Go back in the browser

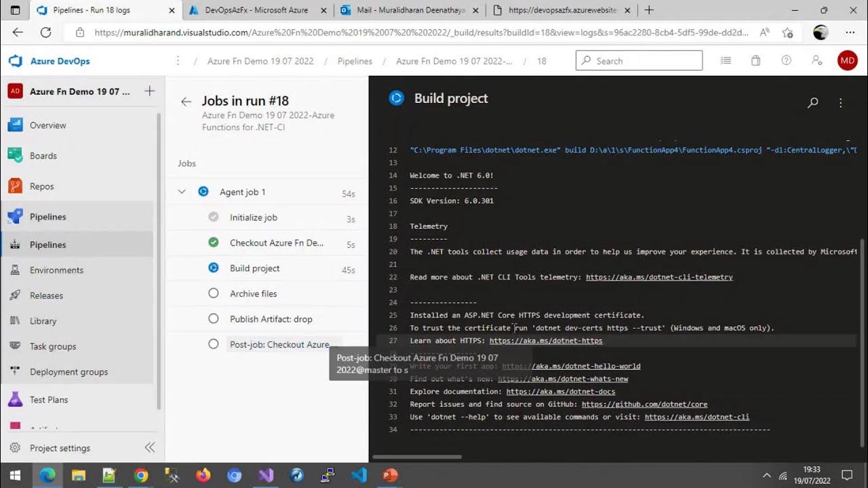(x=18, y=32)
